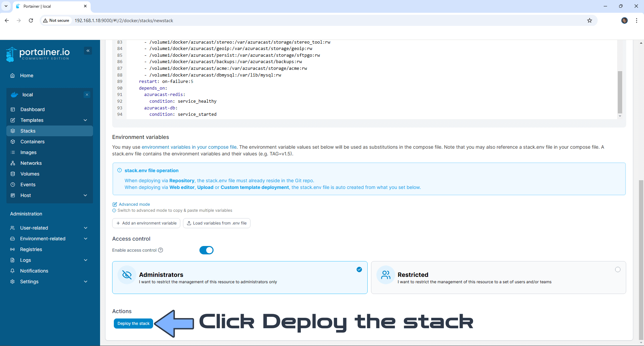Click the Stacks layers icon

click(x=13, y=131)
